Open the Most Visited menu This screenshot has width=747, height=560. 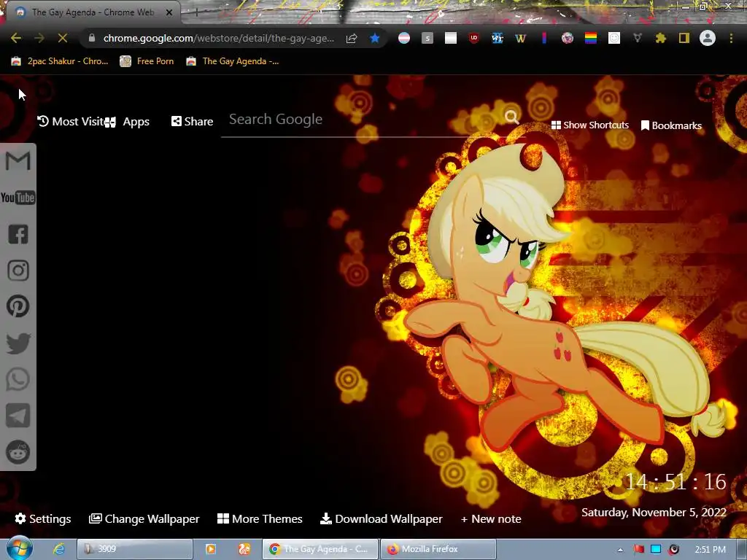click(x=70, y=122)
